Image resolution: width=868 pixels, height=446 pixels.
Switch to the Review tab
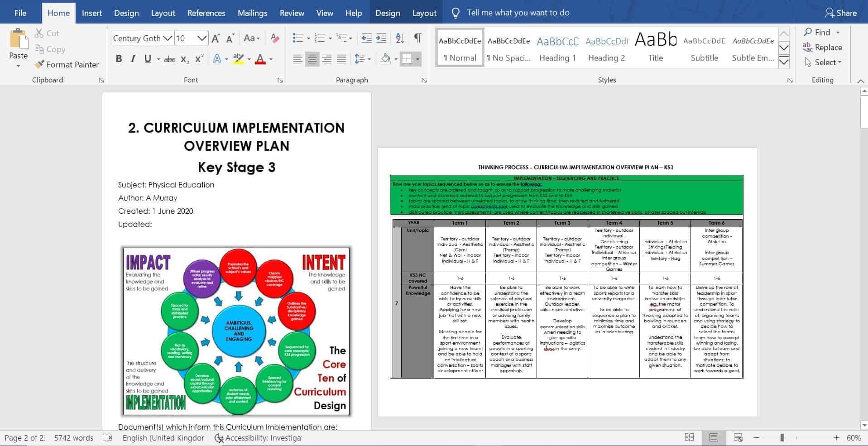pos(292,13)
